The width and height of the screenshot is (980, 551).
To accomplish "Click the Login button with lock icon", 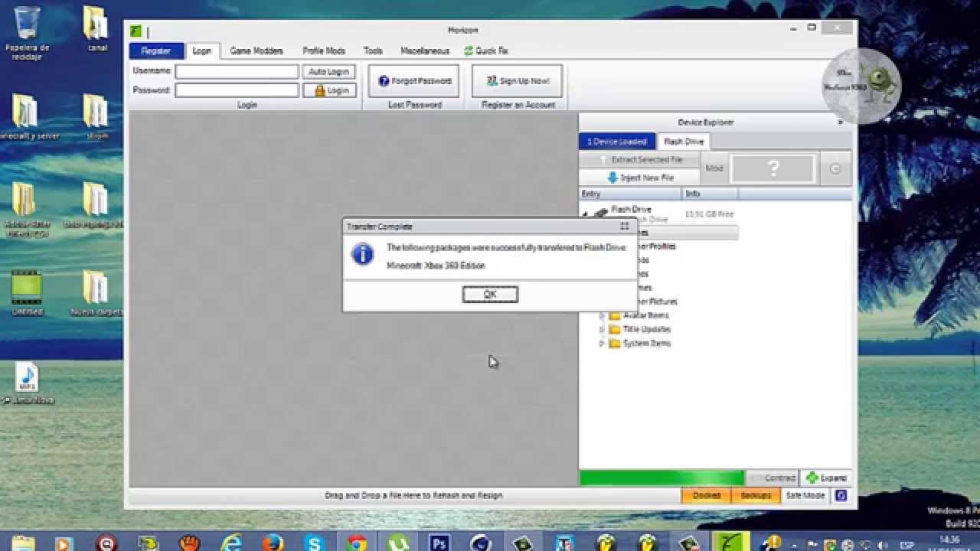I will [x=329, y=90].
